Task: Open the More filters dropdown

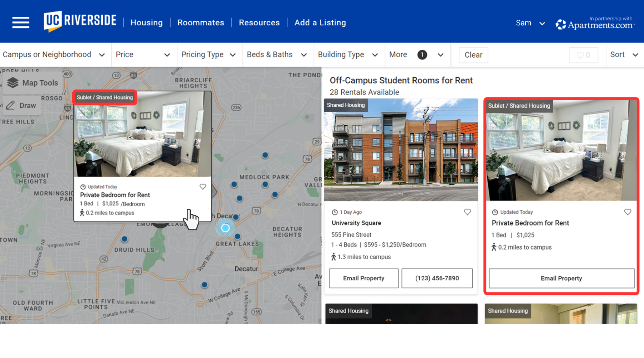Action: point(417,54)
